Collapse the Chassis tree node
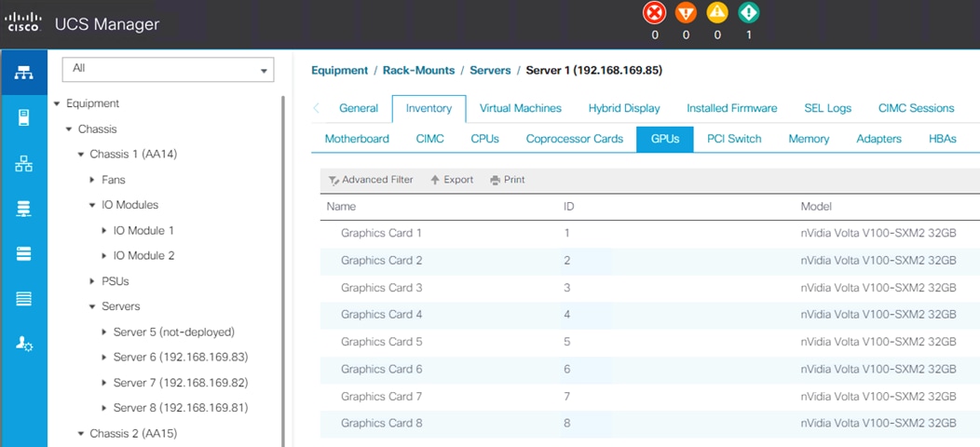The image size is (980, 447). 69,129
